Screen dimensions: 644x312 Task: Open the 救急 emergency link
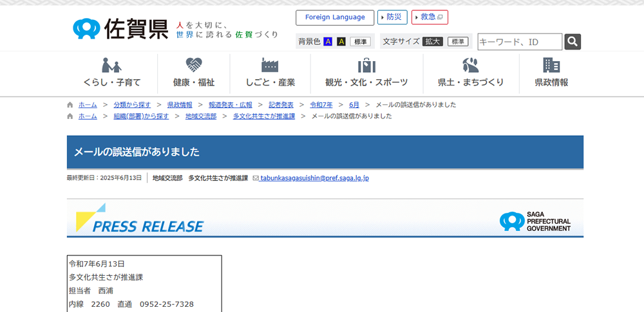tap(430, 17)
